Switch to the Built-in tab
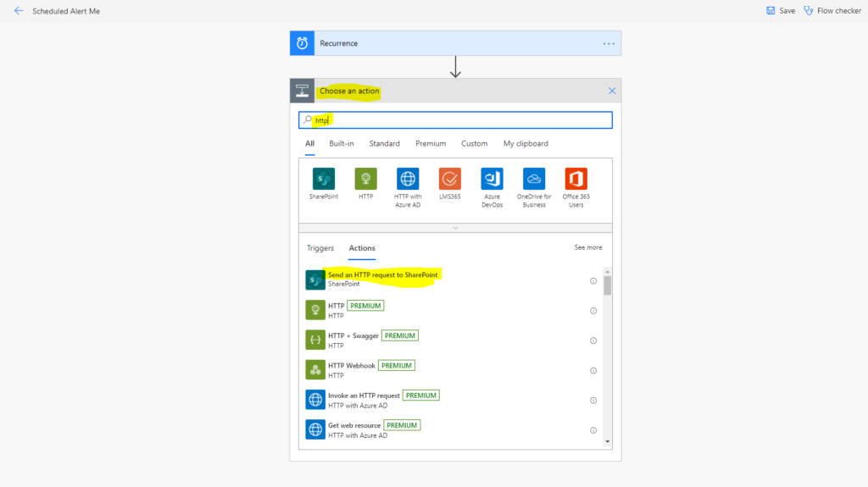868x487 pixels. tap(341, 144)
